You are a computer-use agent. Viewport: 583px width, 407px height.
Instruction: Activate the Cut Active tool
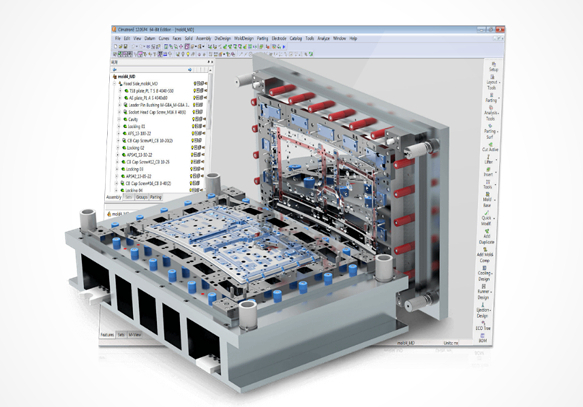[490, 147]
